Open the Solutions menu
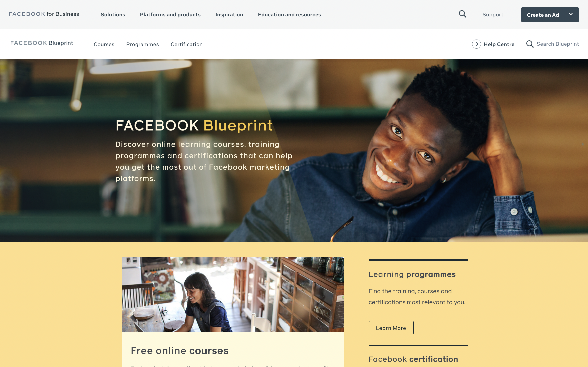 [x=113, y=14]
